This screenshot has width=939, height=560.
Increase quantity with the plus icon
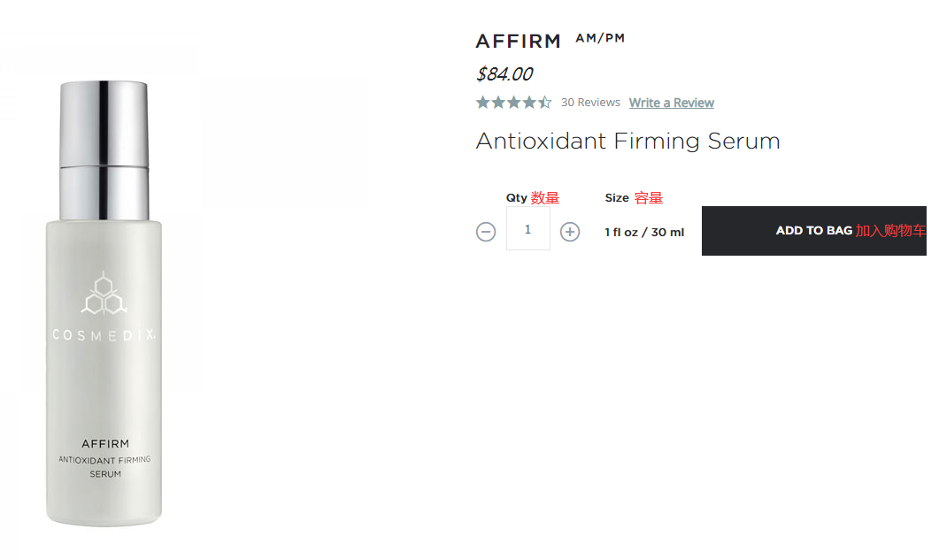pos(570,232)
